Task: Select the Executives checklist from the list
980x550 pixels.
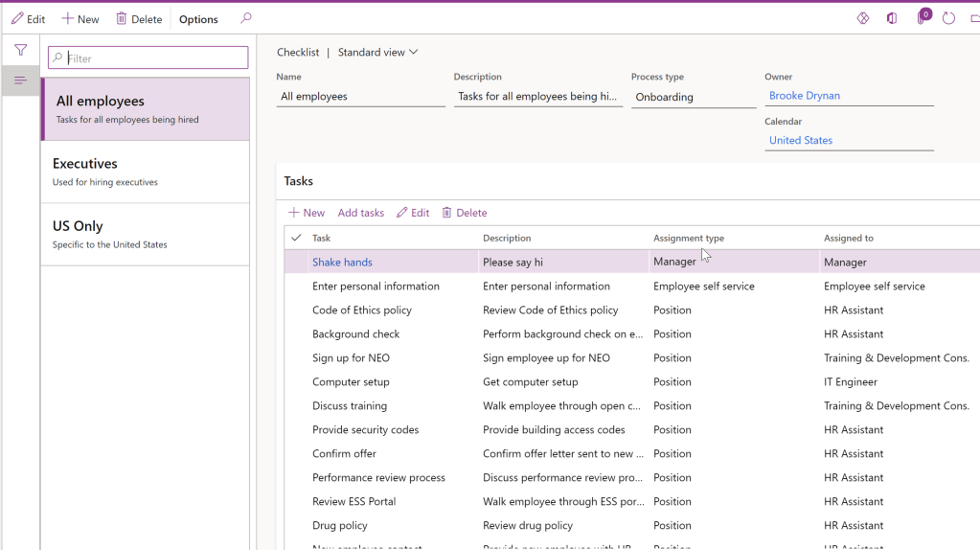Action: point(145,172)
